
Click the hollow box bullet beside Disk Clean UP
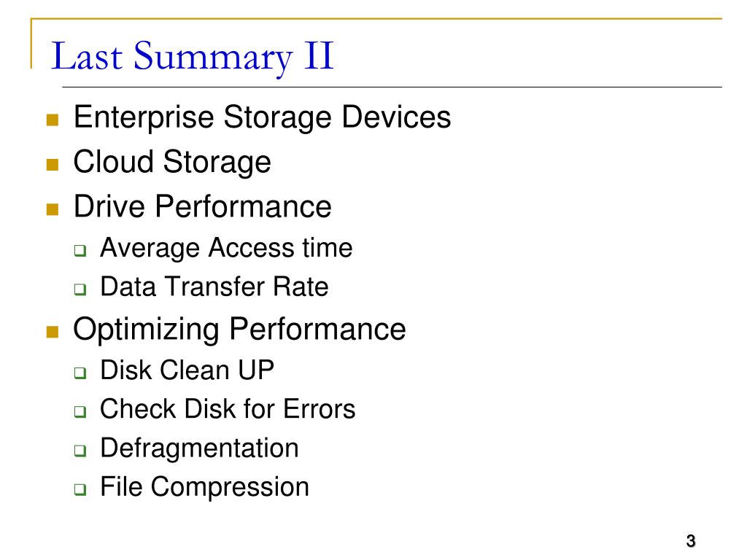[80, 373]
